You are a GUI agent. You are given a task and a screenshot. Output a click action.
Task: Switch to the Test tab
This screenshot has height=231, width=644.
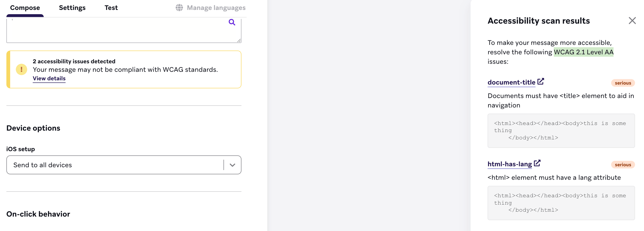(x=111, y=8)
